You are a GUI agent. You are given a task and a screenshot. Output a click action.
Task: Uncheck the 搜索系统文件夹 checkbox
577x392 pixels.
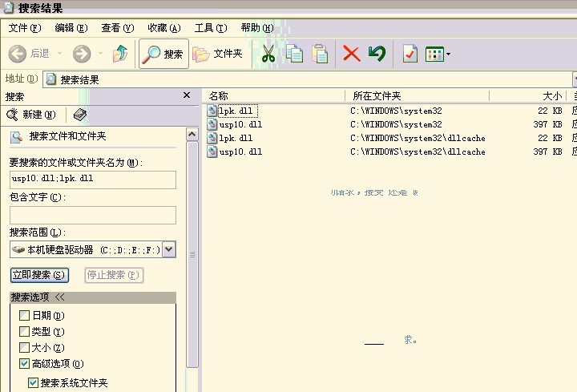pos(33,383)
